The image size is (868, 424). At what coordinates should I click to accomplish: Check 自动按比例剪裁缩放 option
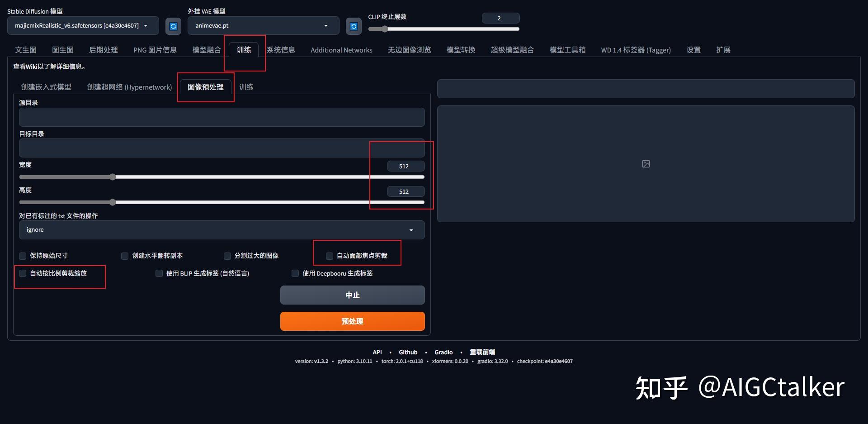point(22,273)
